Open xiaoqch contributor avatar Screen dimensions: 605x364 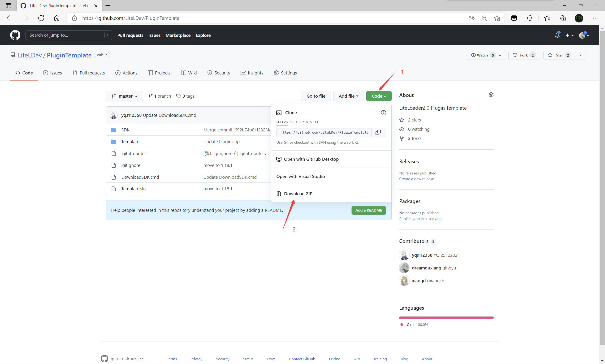click(x=404, y=281)
